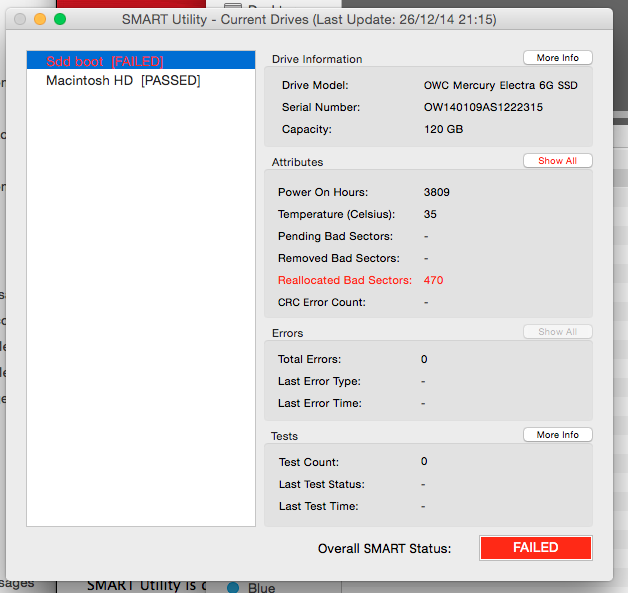Click the Total Errors label
This screenshot has width=628, height=593.
point(309,359)
